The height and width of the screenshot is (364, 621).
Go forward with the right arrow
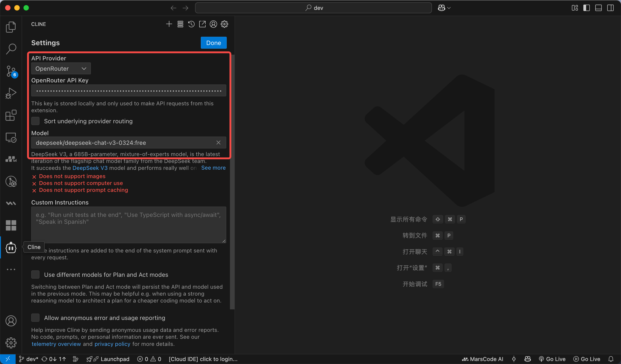(x=185, y=8)
